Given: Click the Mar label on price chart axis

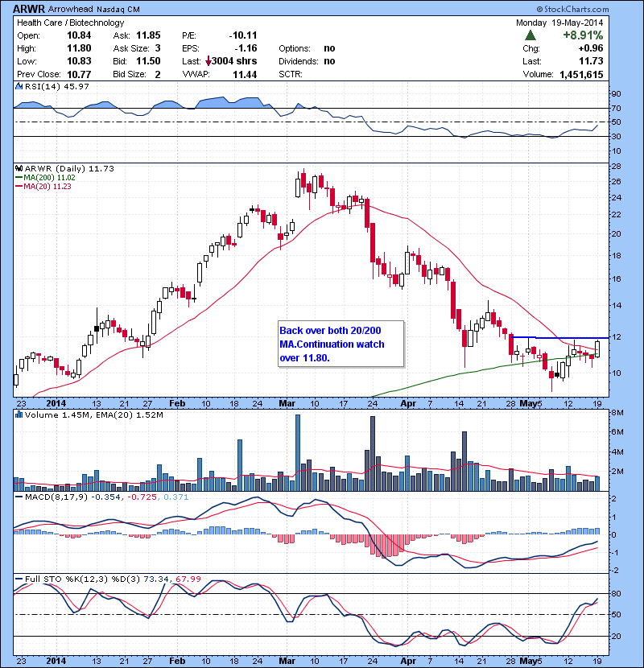Looking at the screenshot, I should point(287,403).
